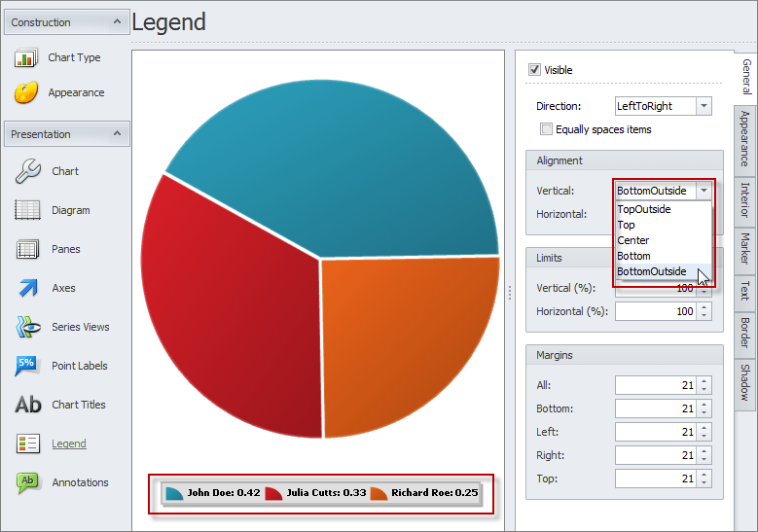This screenshot has height=532, width=758.
Task: Click the Axes arrow icon
Action: [27, 288]
